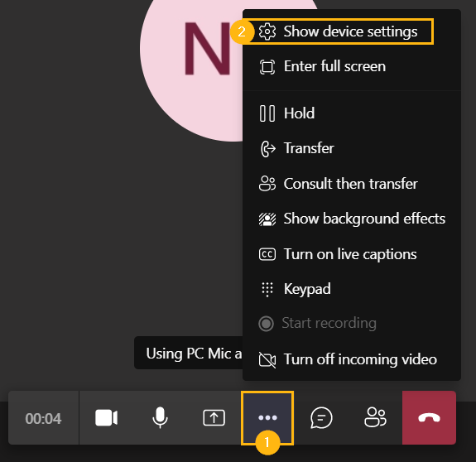
Task: Click the gear icon for device settings
Action: click(267, 31)
